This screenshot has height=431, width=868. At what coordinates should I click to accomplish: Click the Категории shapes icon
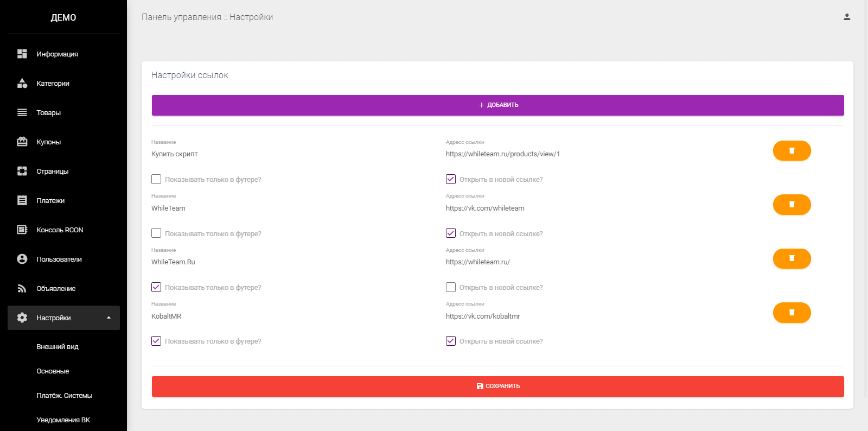[22, 83]
